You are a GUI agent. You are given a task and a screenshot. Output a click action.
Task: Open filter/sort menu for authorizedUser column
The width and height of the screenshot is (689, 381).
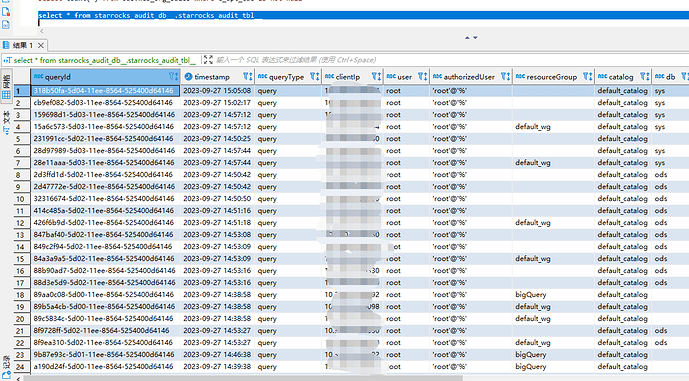(505, 76)
